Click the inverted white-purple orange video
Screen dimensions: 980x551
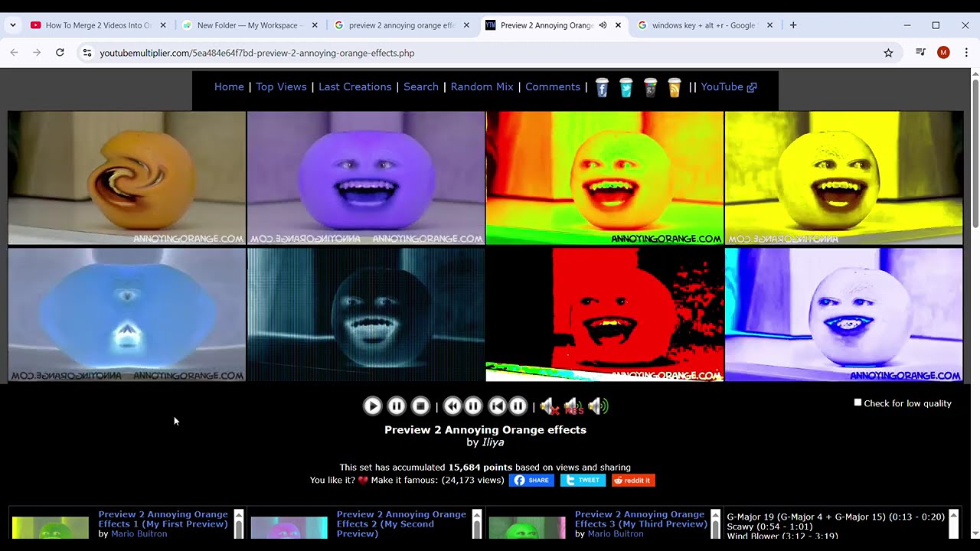[844, 315]
